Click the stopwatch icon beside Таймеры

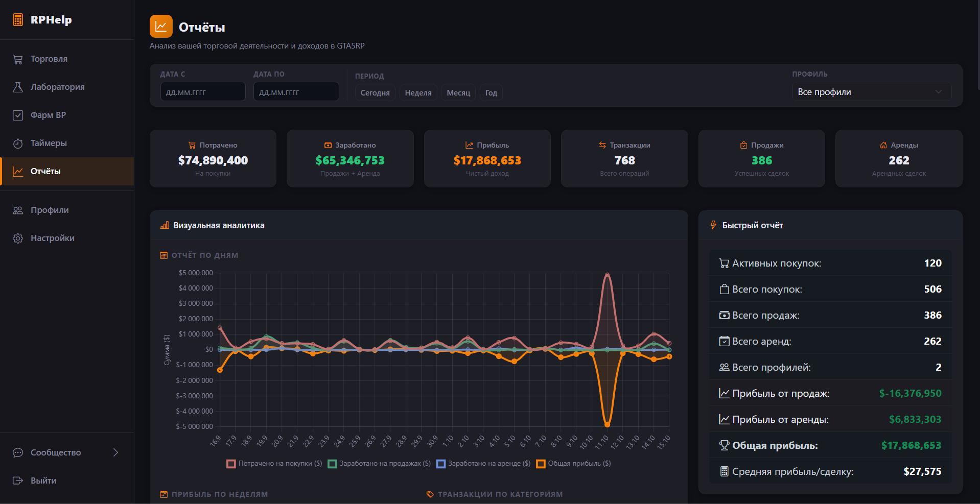[x=18, y=143]
